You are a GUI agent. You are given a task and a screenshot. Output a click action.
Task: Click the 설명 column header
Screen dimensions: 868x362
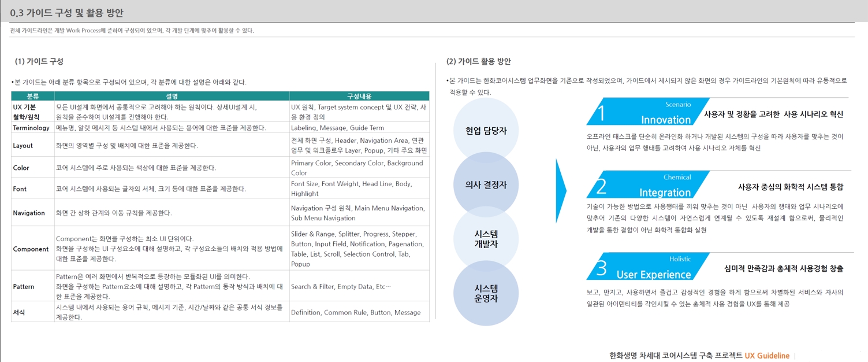(172, 96)
